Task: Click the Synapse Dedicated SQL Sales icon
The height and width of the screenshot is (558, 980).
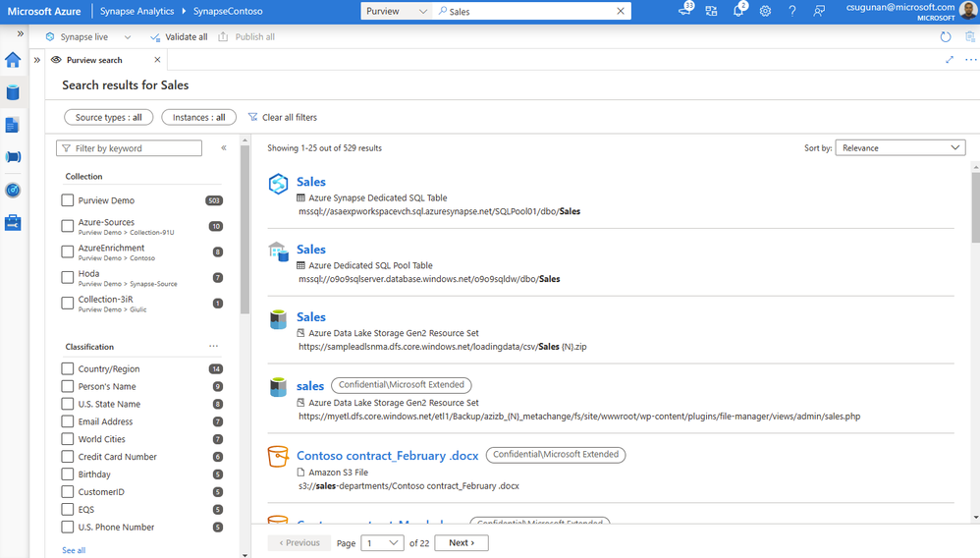Action: [x=278, y=184]
